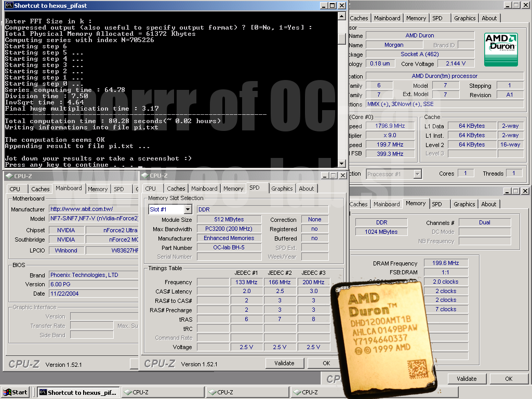The width and height of the screenshot is (532, 399).
Task: Switch to the second CPU-Z taskbar button
Action: coord(248,392)
